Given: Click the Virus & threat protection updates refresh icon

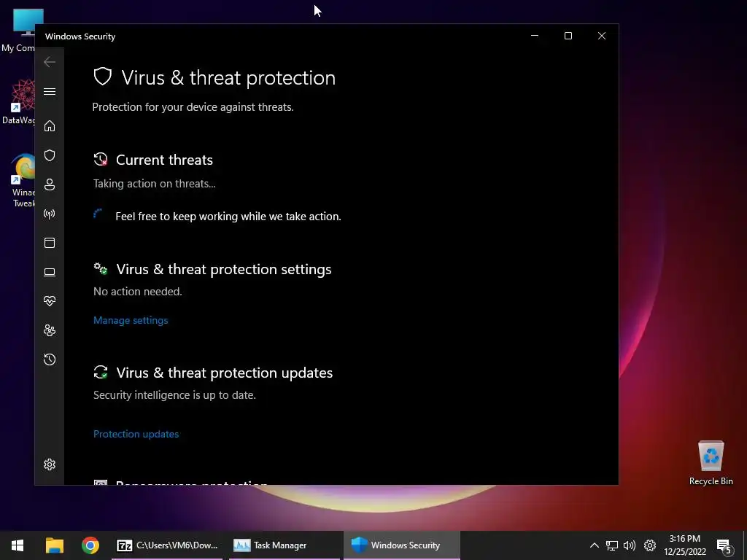Looking at the screenshot, I should [101, 373].
